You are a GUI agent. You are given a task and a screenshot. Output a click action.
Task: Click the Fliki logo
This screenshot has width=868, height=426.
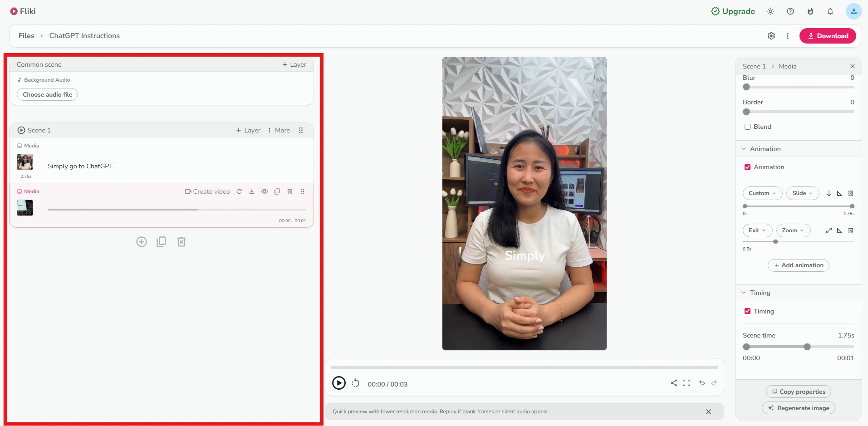coord(23,11)
